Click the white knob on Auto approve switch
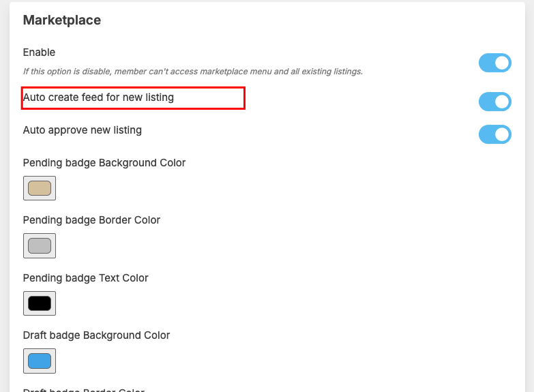 coord(503,134)
